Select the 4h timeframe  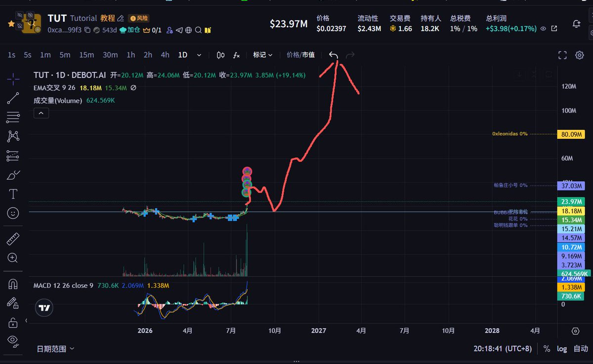point(165,55)
